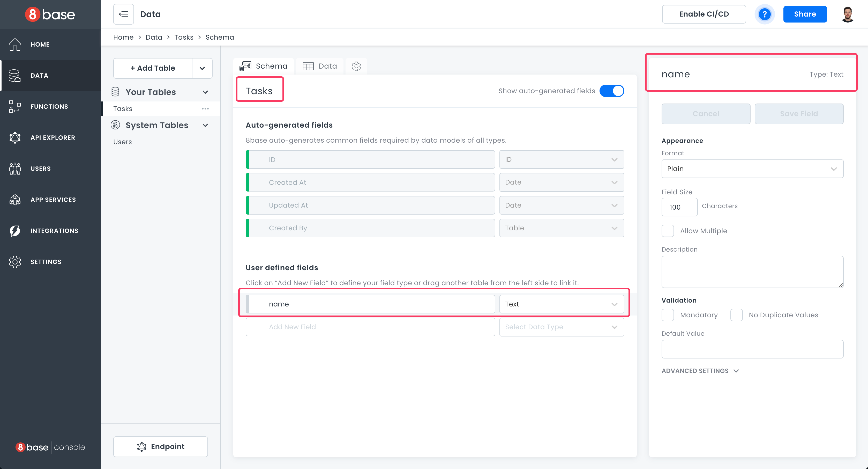The image size is (868, 469).
Task: Click the Home icon in sidebar
Action: 15,44
